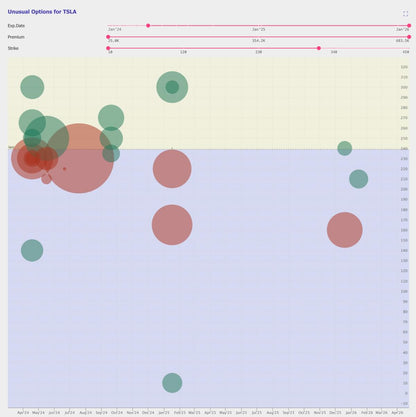Click the fullscreen expand icon
The image size is (416, 417).
(x=405, y=14)
